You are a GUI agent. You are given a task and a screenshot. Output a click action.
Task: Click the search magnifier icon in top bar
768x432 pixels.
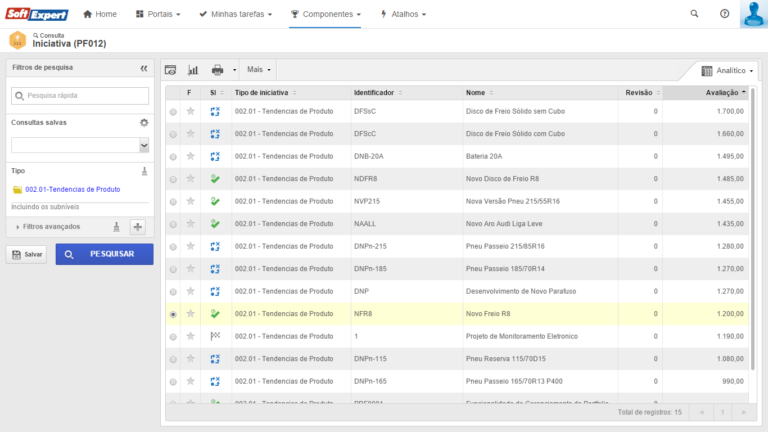pos(695,14)
